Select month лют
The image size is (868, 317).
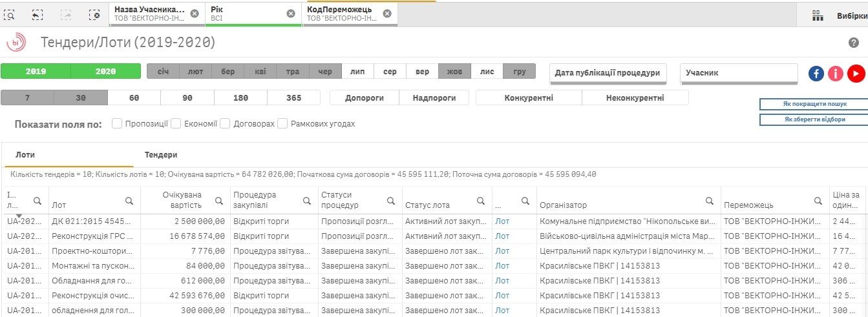[195, 72]
